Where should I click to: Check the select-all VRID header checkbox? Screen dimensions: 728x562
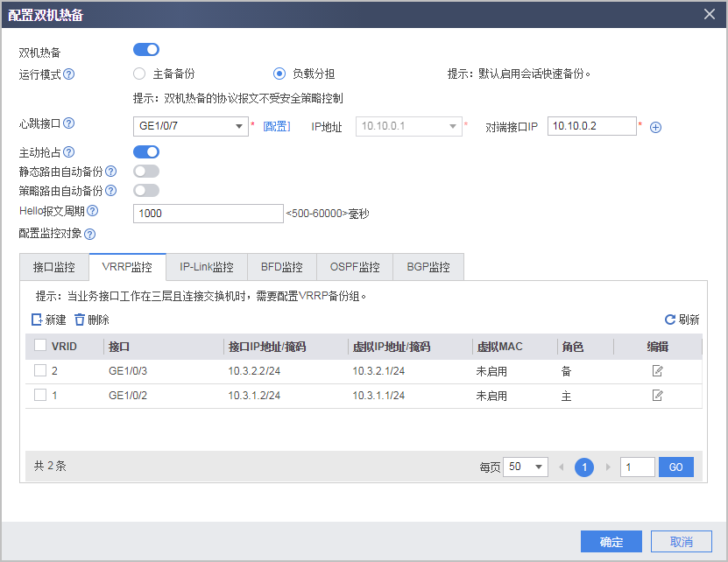click(x=40, y=345)
